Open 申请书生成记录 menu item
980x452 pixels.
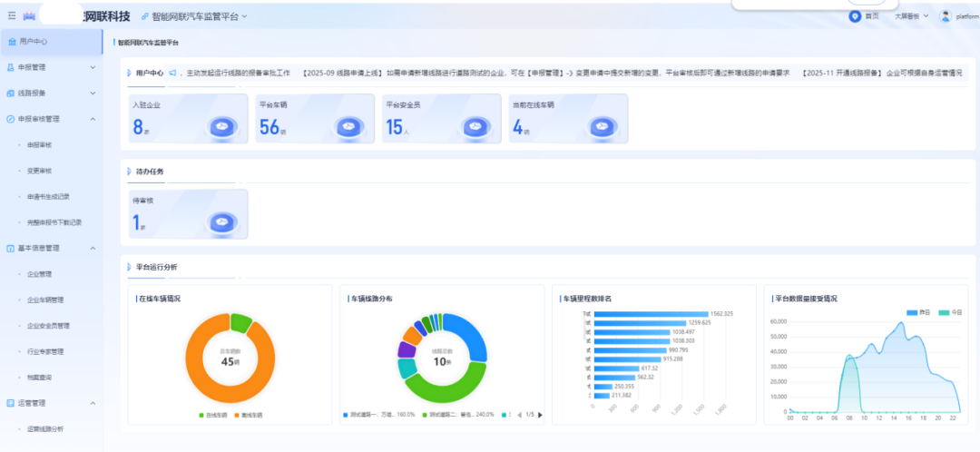pyautogui.click(x=48, y=196)
